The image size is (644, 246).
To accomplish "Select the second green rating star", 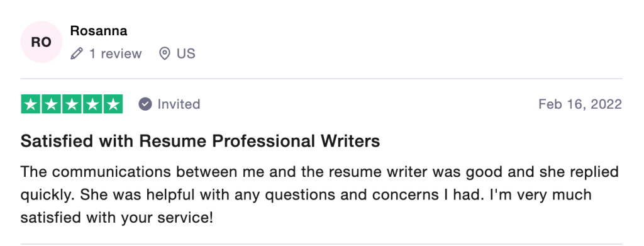I will click(51, 104).
